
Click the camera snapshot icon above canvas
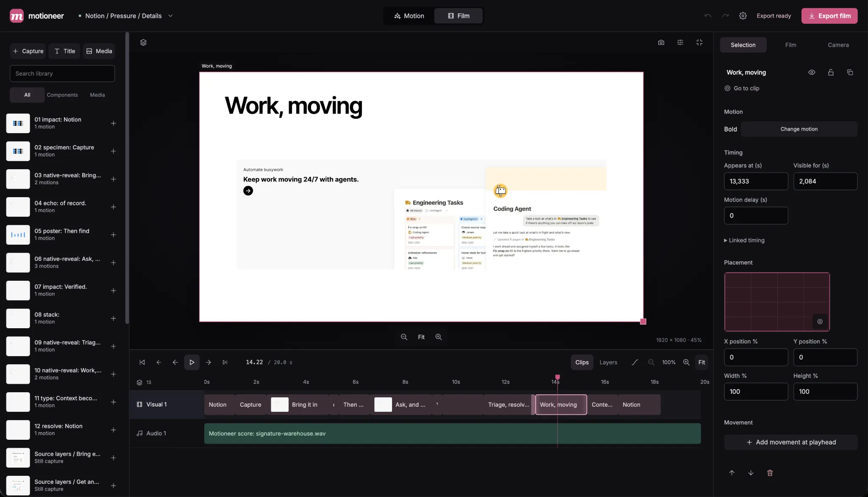(661, 42)
